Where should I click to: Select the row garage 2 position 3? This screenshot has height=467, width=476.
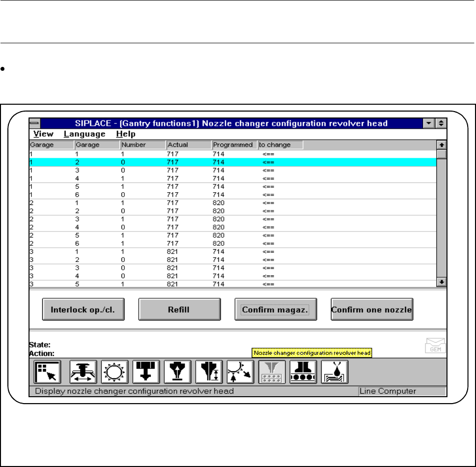pyautogui.click(x=233, y=219)
